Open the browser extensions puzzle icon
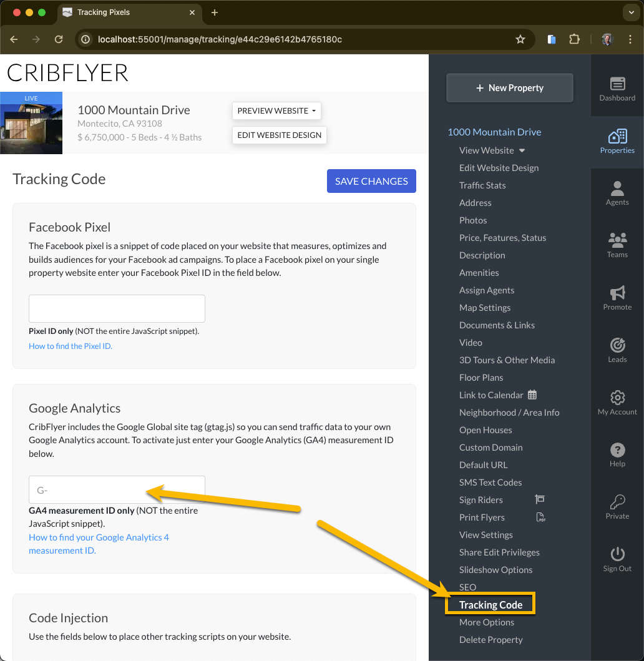Image resolution: width=644 pixels, height=661 pixels. [x=574, y=39]
